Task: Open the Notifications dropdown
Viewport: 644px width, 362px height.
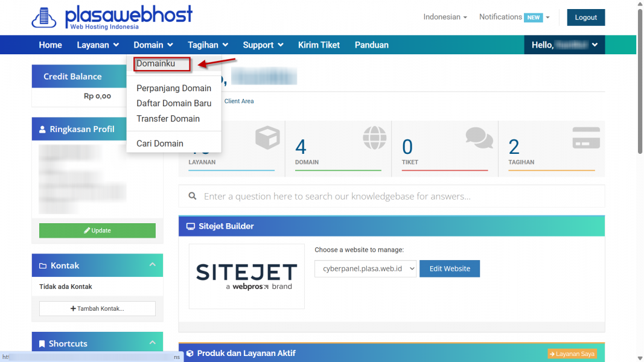Action: pyautogui.click(x=514, y=17)
